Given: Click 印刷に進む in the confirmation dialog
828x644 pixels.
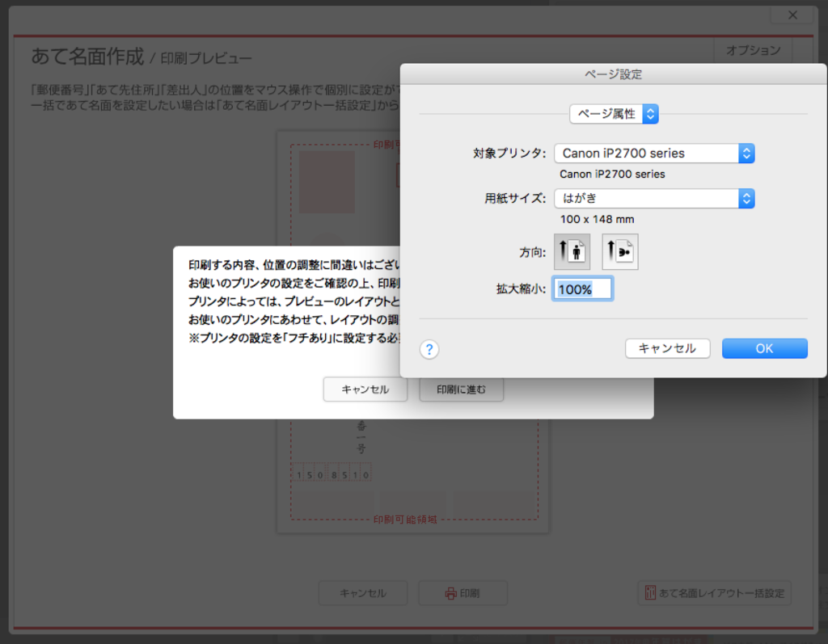Looking at the screenshot, I should (461, 389).
